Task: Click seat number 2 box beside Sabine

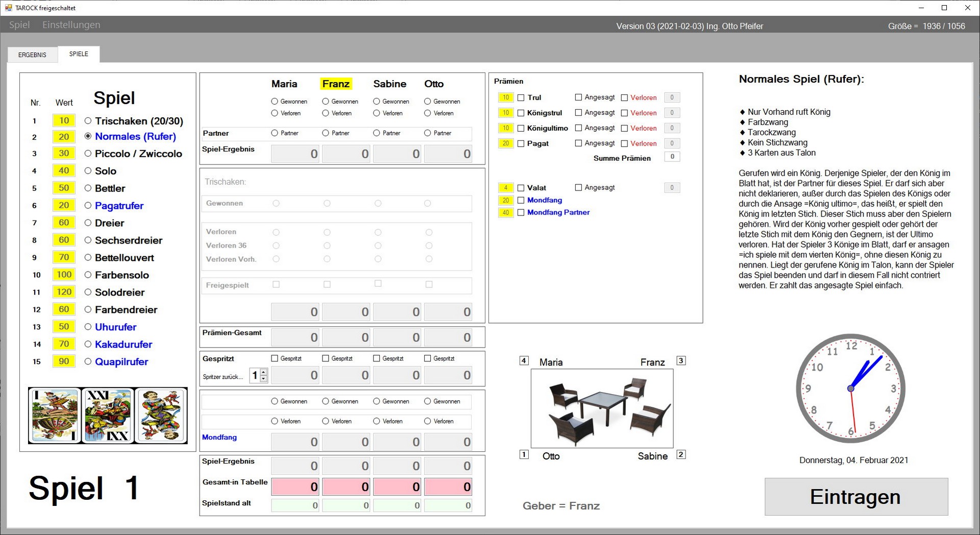Action: pyautogui.click(x=680, y=454)
